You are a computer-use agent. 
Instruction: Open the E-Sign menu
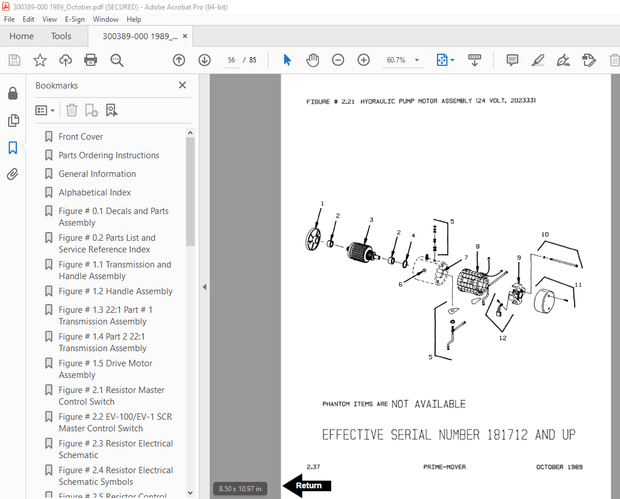tap(75, 19)
